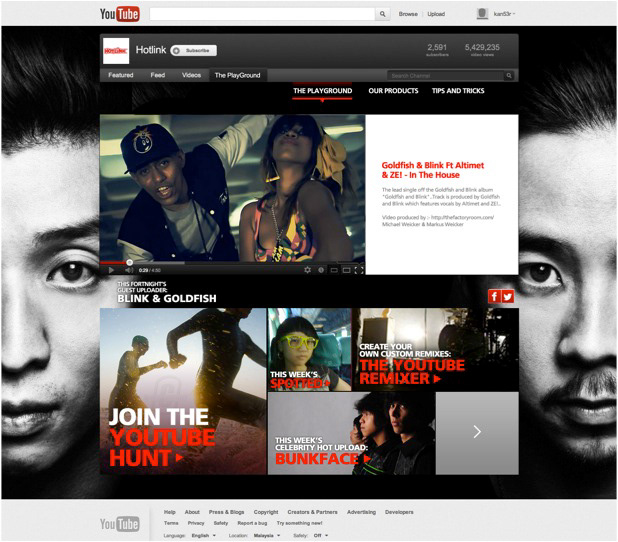Screen dimensions: 618x542
Task: Click the Hotlink channel name
Action: (x=151, y=50)
